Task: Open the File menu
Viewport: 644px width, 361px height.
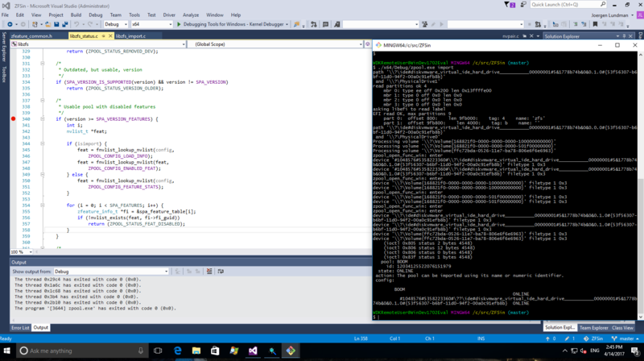Action: (6, 15)
